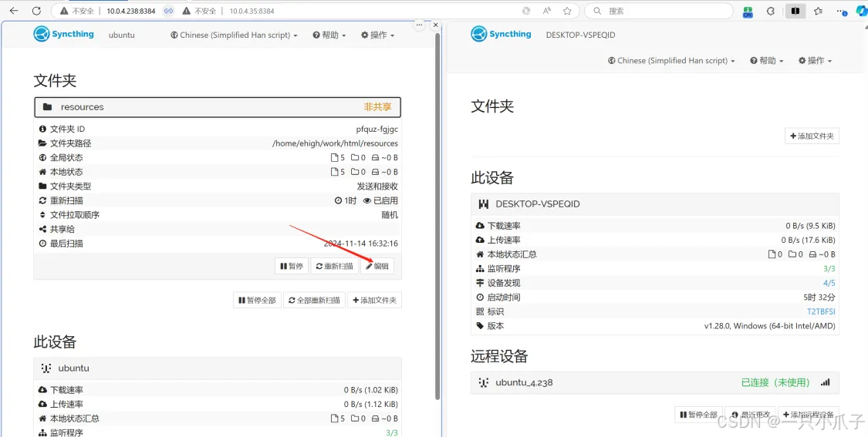This screenshot has width=868, height=437.
Task: Click the 重新扫描 refresh icon row label
Action: coord(42,200)
